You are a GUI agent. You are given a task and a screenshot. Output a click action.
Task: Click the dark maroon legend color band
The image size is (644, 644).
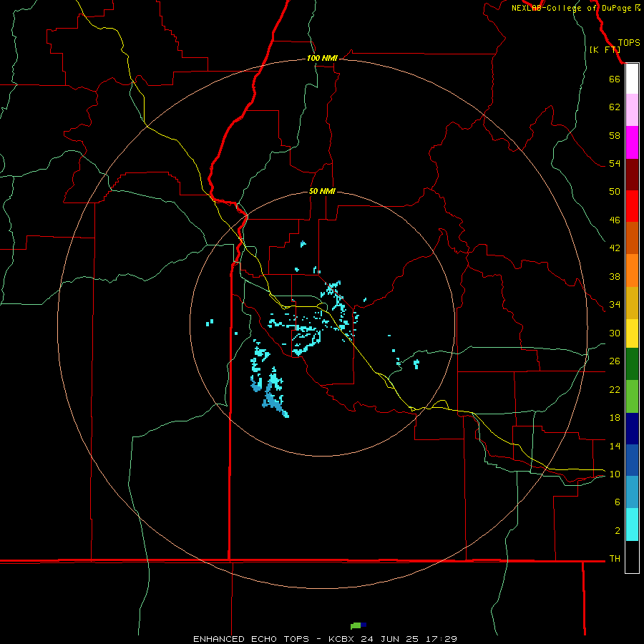[x=632, y=175]
